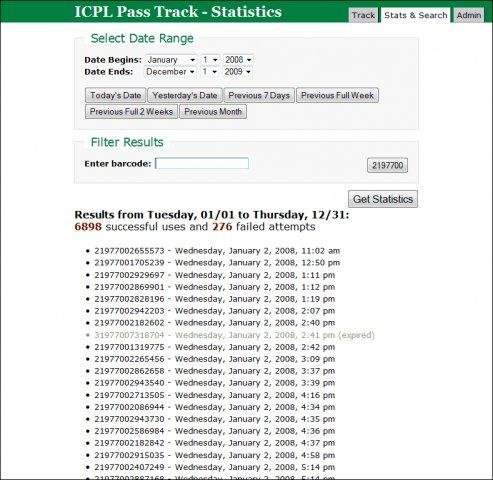The width and height of the screenshot is (493, 480).
Task: Open the Date Ends month dropdown showing December
Action: [170, 72]
